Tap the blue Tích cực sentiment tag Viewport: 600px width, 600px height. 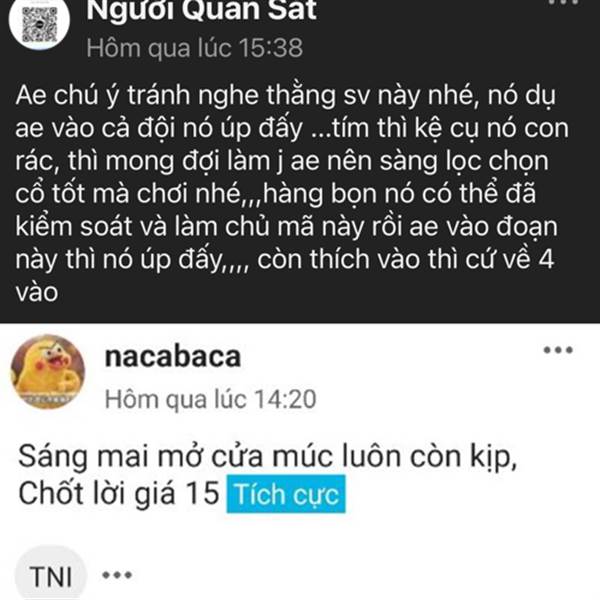pos(286,494)
